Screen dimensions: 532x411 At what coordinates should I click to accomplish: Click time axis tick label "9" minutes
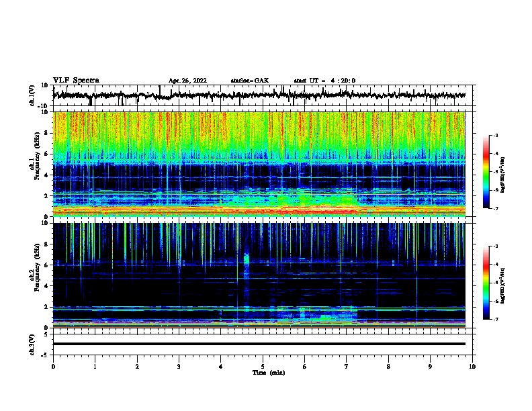[430, 367]
